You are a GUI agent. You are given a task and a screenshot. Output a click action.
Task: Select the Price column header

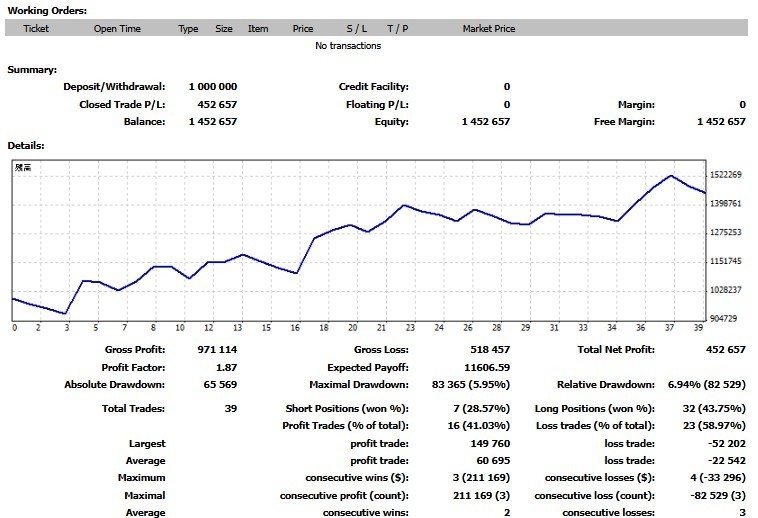point(303,29)
